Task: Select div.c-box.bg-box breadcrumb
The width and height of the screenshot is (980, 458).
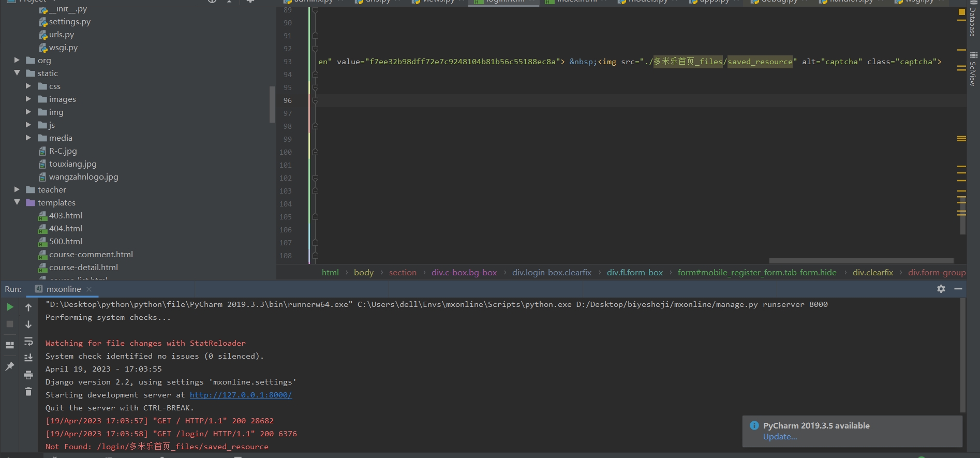Action: pyautogui.click(x=464, y=273)
